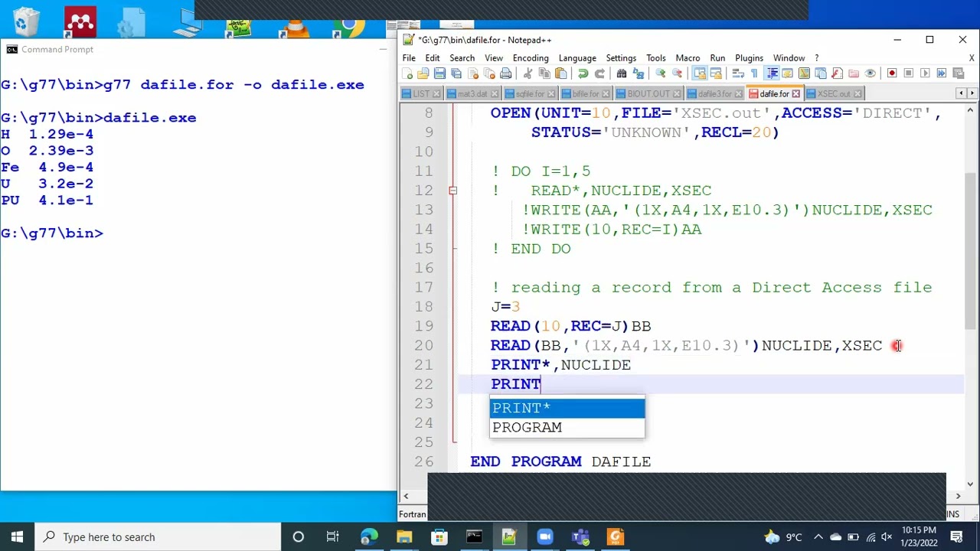The image size is (980, 551).
Task: Open the Run menu
Action: [x=717, y=58]
